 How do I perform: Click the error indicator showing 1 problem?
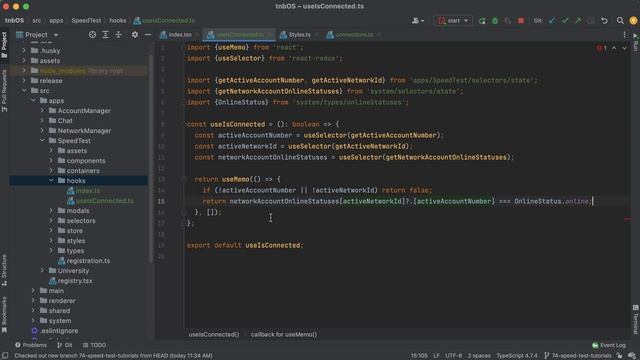(602, 48)
